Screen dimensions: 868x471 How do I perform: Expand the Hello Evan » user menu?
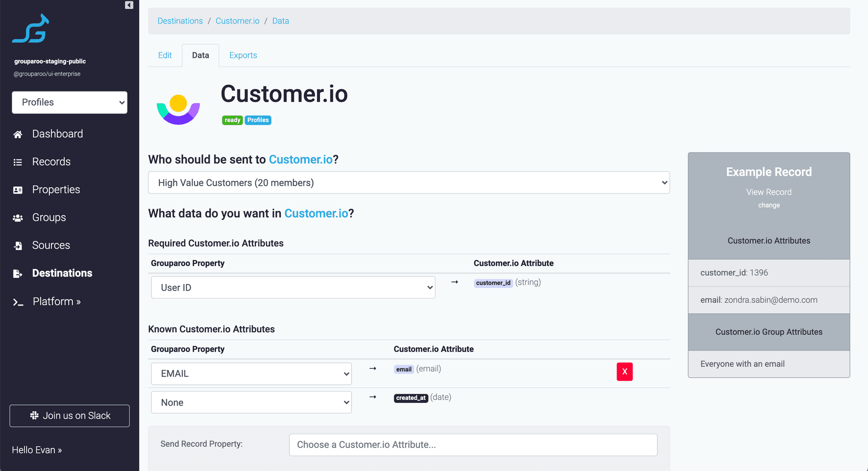pos(37,450)
